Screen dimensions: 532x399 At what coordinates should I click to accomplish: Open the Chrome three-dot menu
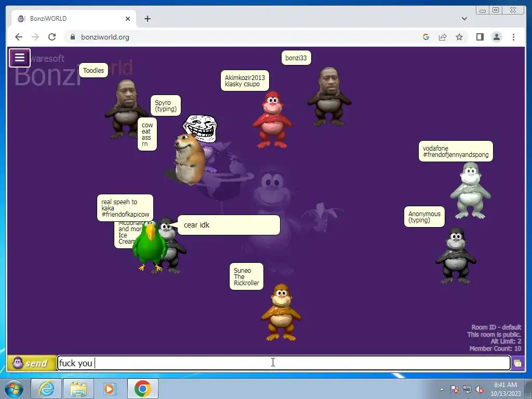513,37
